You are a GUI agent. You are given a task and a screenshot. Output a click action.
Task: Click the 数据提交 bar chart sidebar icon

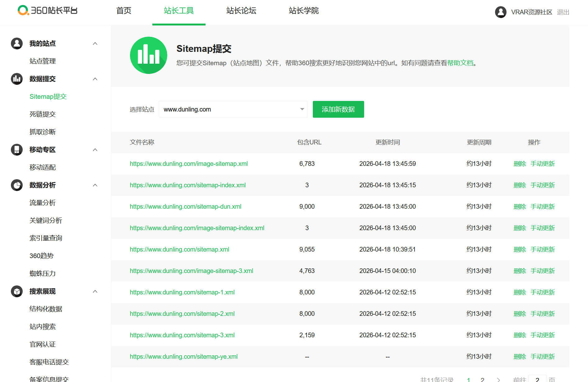pos(17,79)
